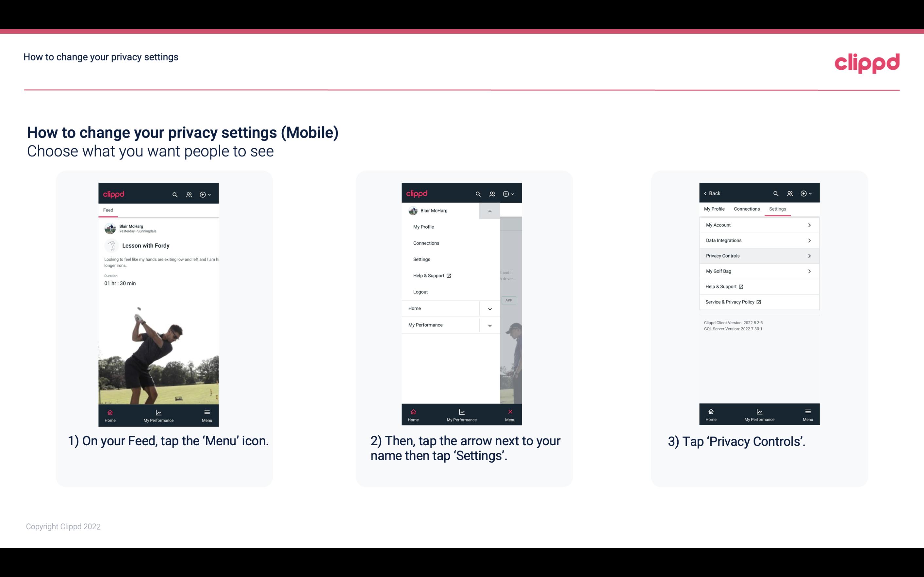Select Connections tab in profile settings

746,209
